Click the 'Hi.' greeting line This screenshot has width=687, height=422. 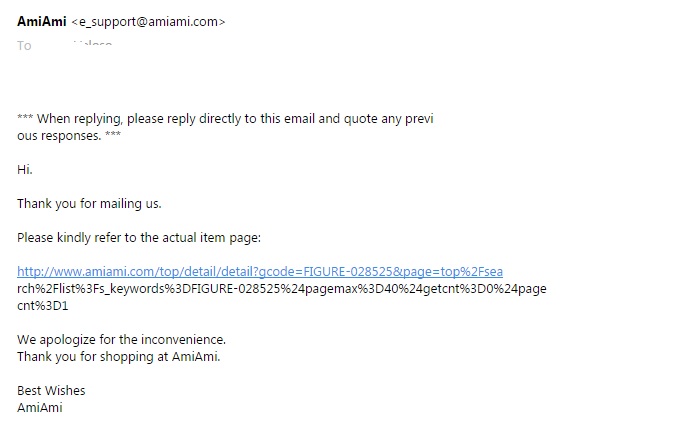[x=25, y=170]
